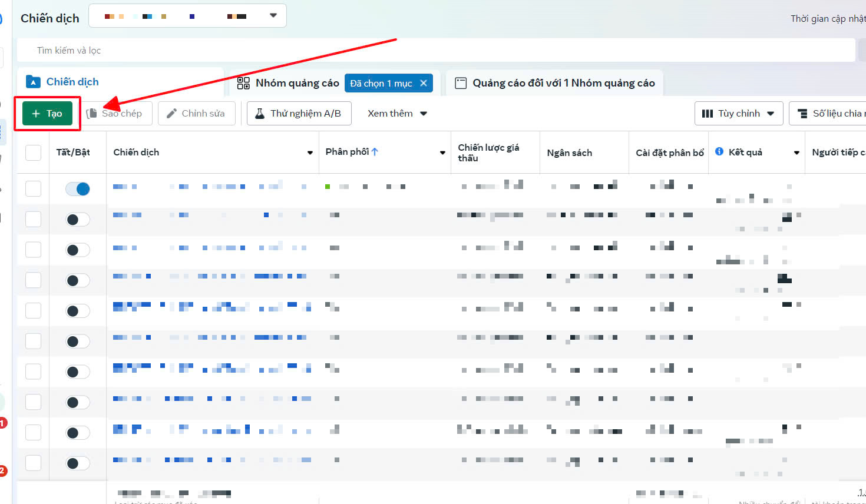Viewport: 866px width, 504px height.
Task: Turn on the second campaign's toggle
Action: [x=78, y=220]
